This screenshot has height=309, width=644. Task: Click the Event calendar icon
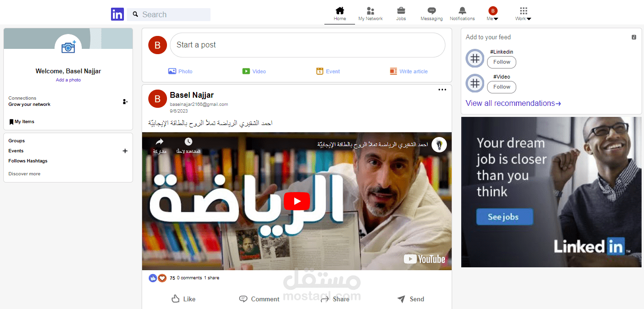click(320, 71)
